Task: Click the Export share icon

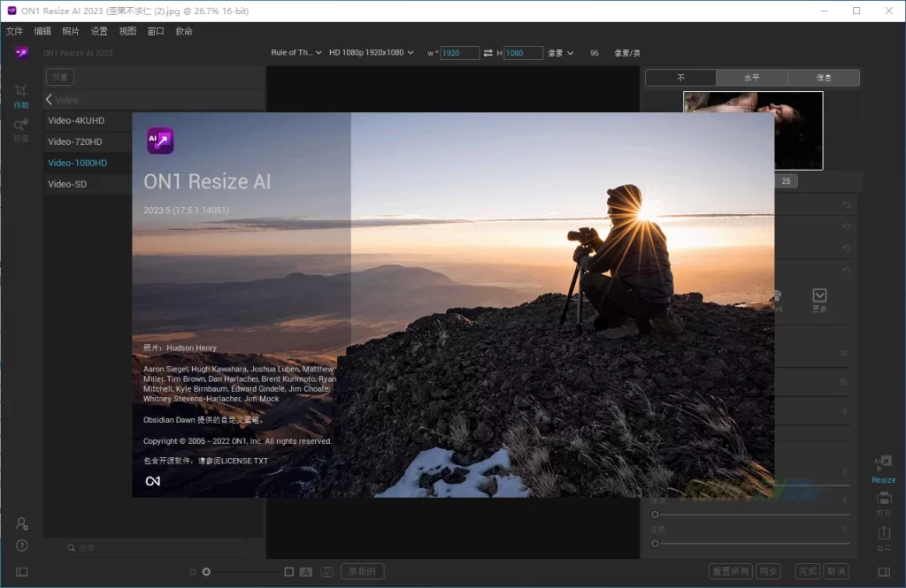Action: pyautogui.click(x=883, y=533)
